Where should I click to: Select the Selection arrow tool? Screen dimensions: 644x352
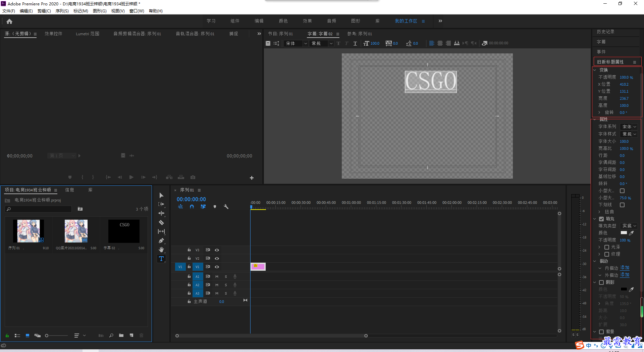[161, 195]
